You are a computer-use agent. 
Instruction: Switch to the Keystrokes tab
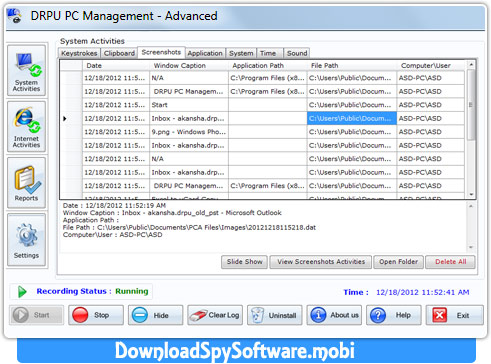[79, 53]
